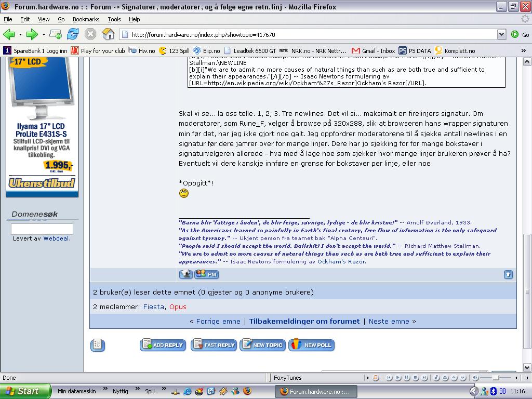Go to Neste emne (next topic)

(389, 321)
